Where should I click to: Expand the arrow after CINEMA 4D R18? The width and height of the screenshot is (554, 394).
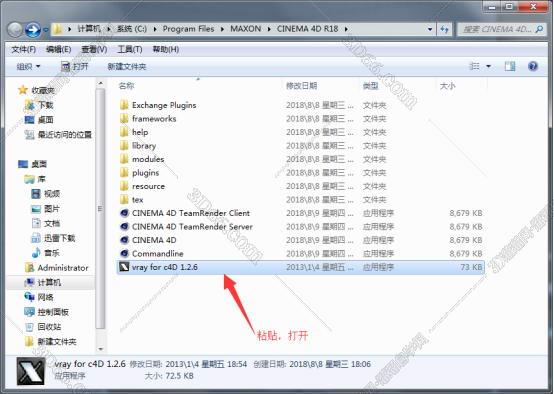coord(346,29)
